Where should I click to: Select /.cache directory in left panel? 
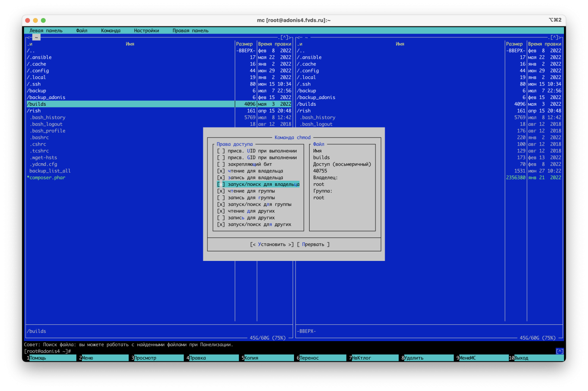point(159,64)
